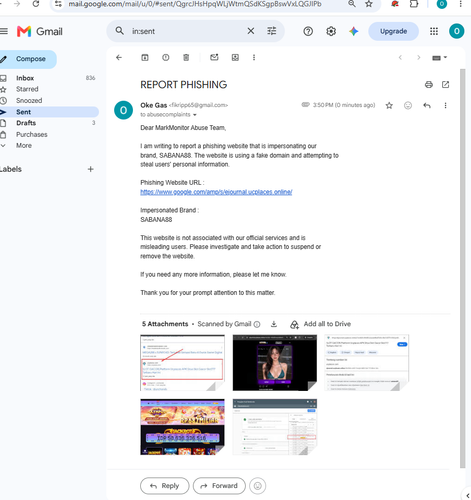Go back to Sent list arrow
The image size is (471, 500).
(119, 57)
